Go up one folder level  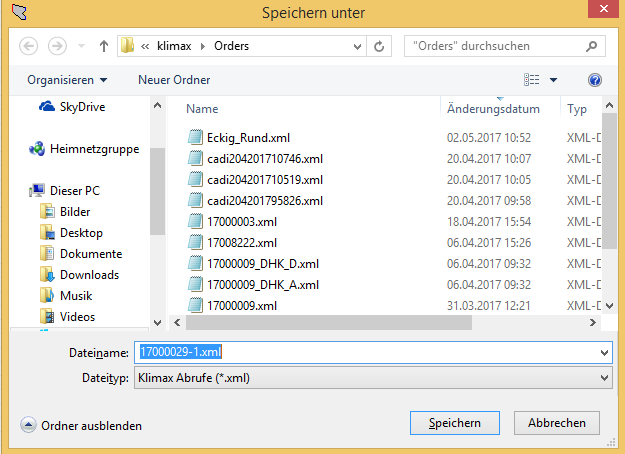point(104,46)
